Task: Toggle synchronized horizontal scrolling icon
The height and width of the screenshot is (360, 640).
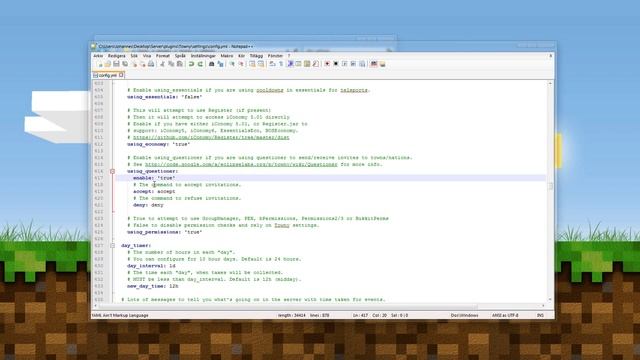Action: [261, 64]
